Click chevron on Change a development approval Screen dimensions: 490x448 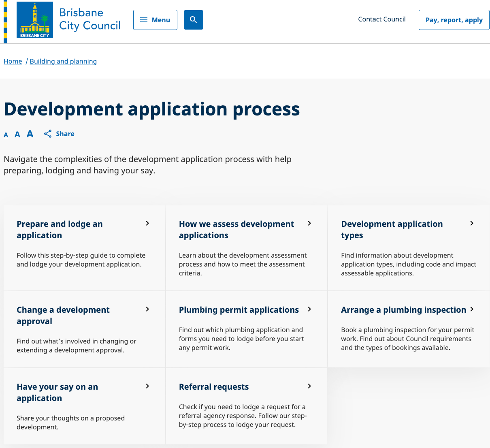click(x=147, y=309)
